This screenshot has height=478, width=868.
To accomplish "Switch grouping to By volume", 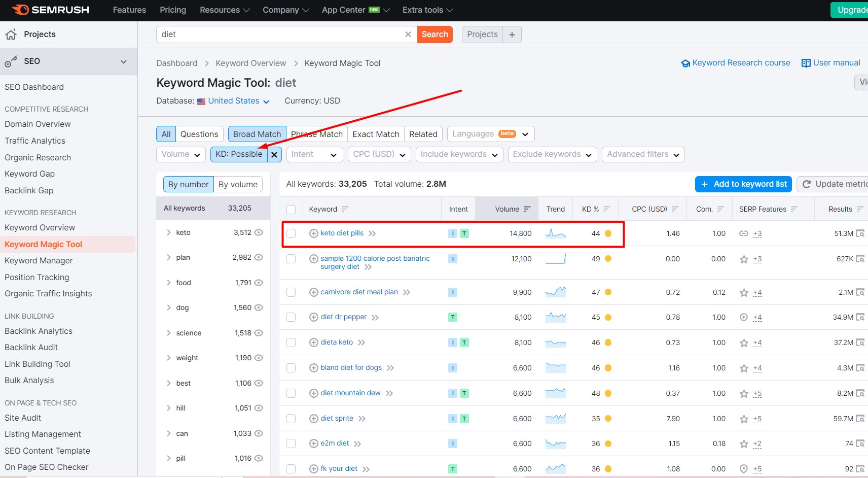I will point(238,184).
